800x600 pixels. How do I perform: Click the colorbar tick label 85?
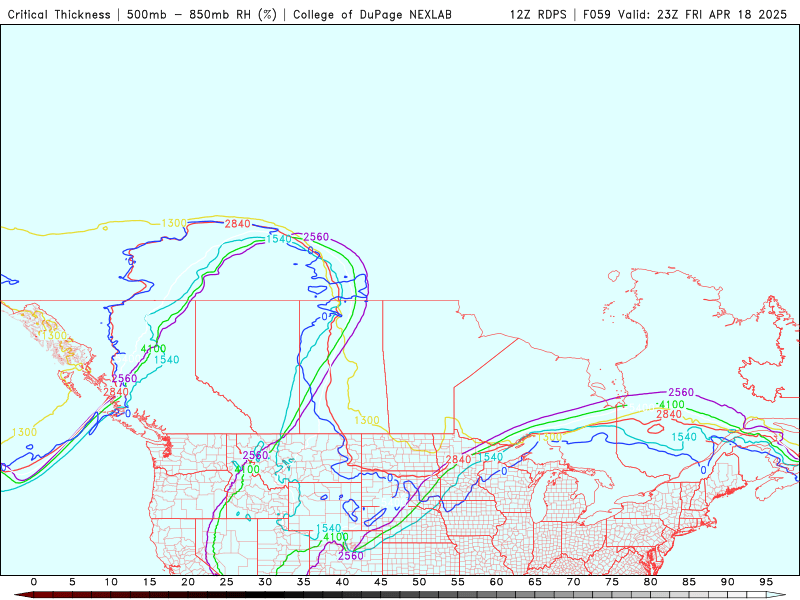coord(689,582)
